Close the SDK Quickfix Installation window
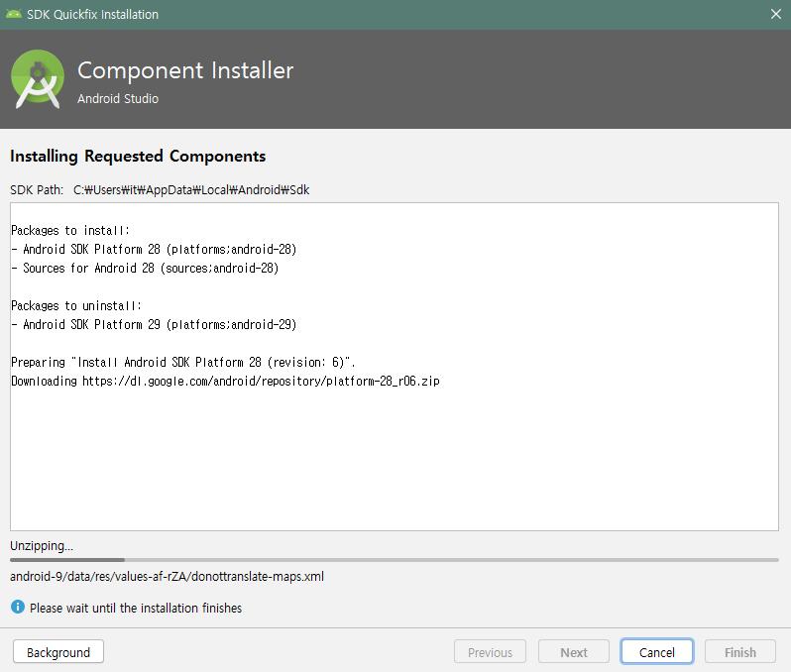The width and height of the screenshot is (791, 672). click(x=776, y=14)
